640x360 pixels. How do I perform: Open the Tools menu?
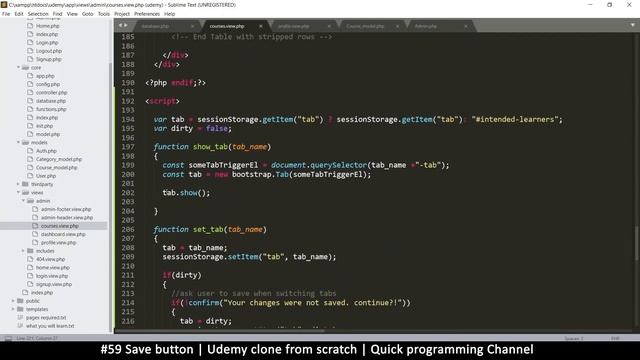[104, 14]
